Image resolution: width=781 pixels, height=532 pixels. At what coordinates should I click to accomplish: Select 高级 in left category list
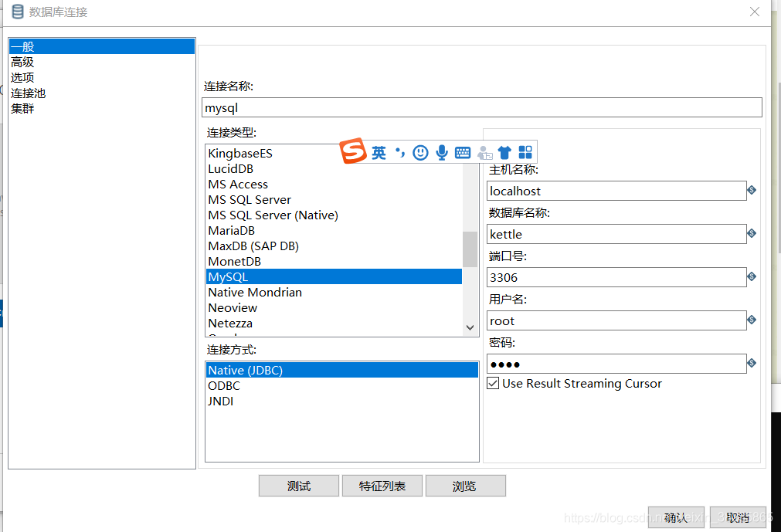[x=102, y=63]
